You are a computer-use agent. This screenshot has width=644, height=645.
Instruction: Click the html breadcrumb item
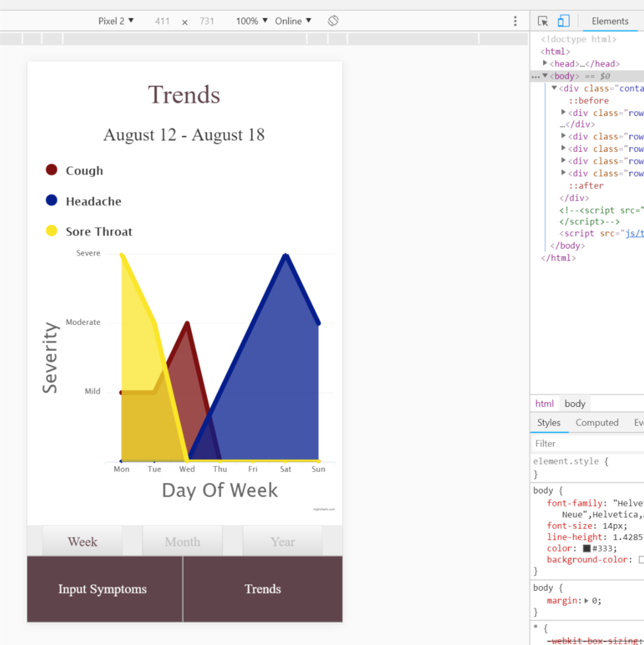[x=544, y=404]
